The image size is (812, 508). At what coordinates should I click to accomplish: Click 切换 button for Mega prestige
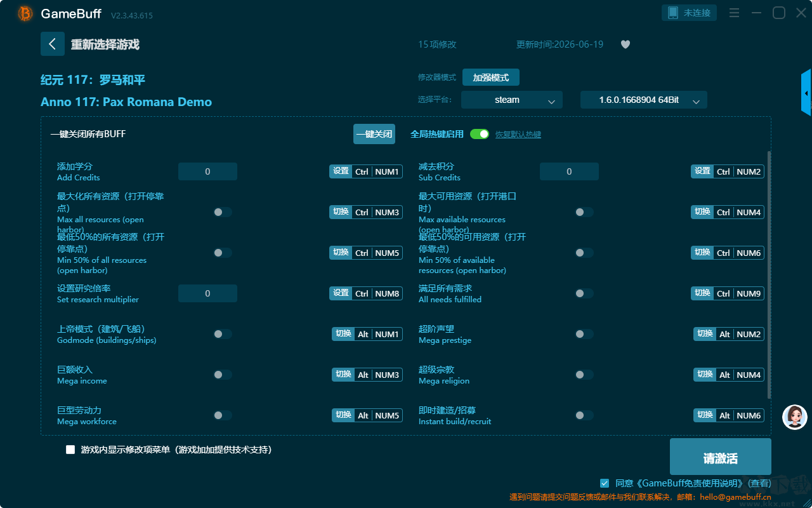(705, 334)
